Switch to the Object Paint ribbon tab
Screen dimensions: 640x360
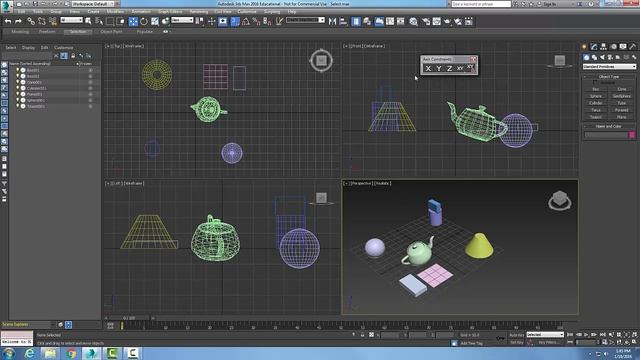tap(111, 31)
